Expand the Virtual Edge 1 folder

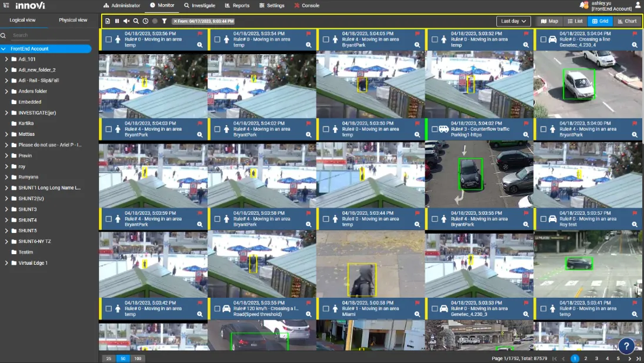point(6,263)
